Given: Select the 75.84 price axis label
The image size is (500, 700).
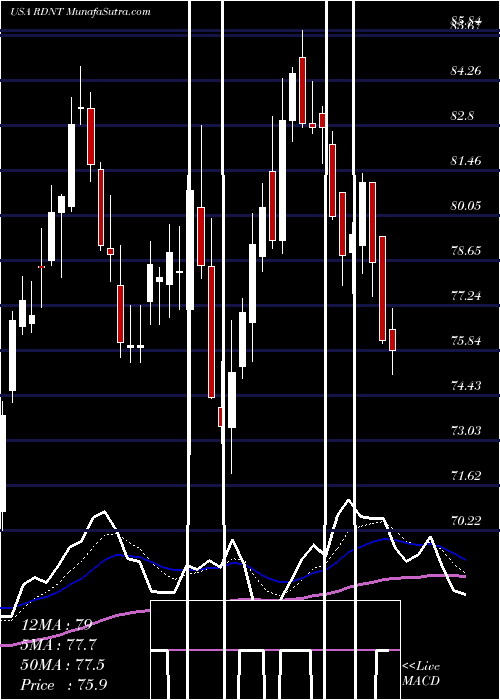Looking at the screenshot, I should [x=466, y=341].
